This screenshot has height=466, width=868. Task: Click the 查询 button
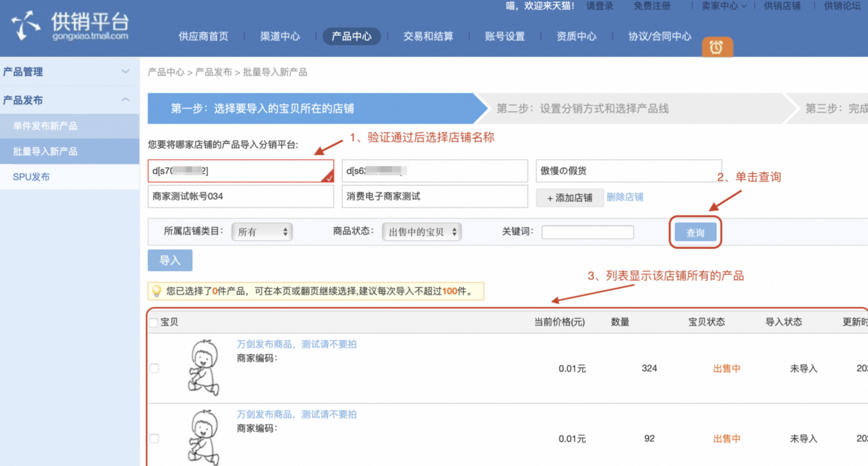click(x=695, y=232)
